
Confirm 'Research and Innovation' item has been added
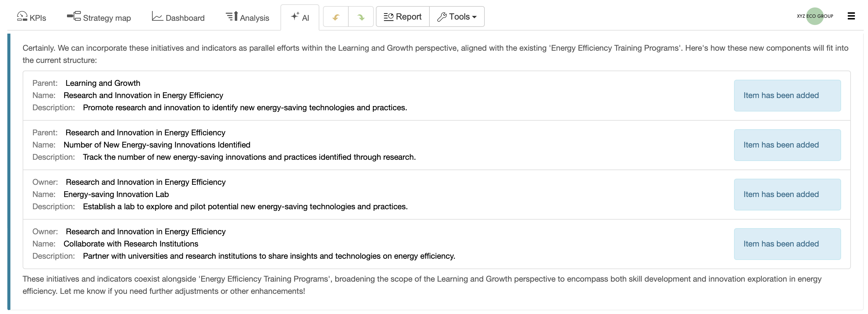(x=787, y=95)
